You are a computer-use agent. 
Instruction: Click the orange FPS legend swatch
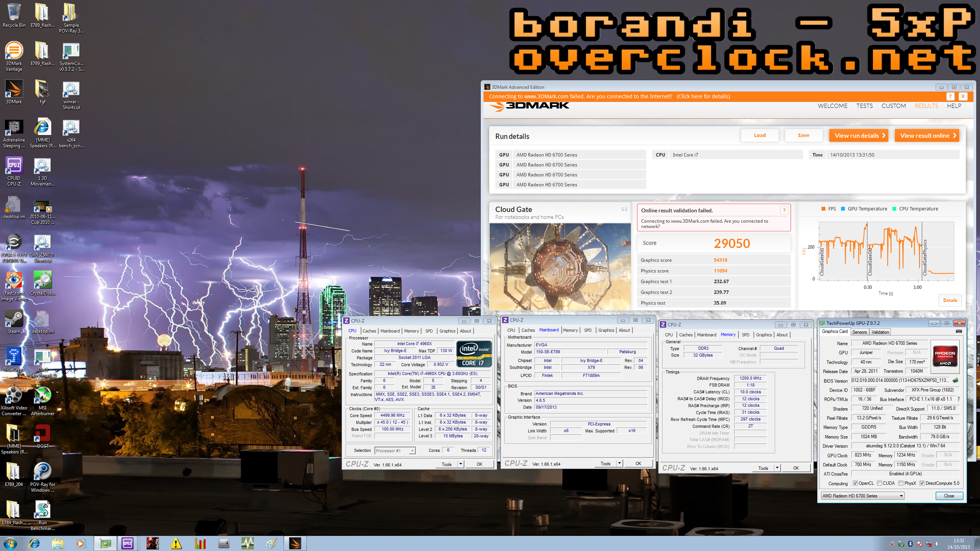point(823,209)
